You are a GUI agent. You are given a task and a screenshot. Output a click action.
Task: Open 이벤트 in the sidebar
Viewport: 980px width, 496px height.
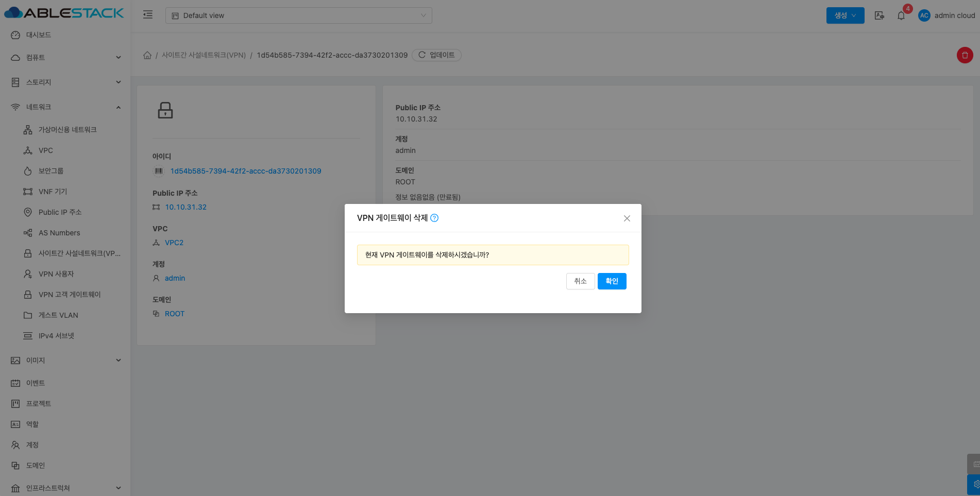pos(65,383)
